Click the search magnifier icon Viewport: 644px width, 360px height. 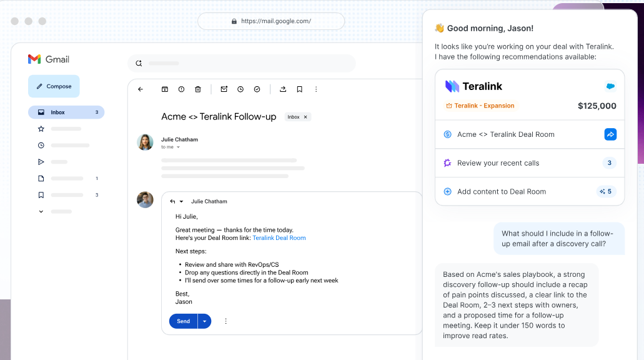139,63
